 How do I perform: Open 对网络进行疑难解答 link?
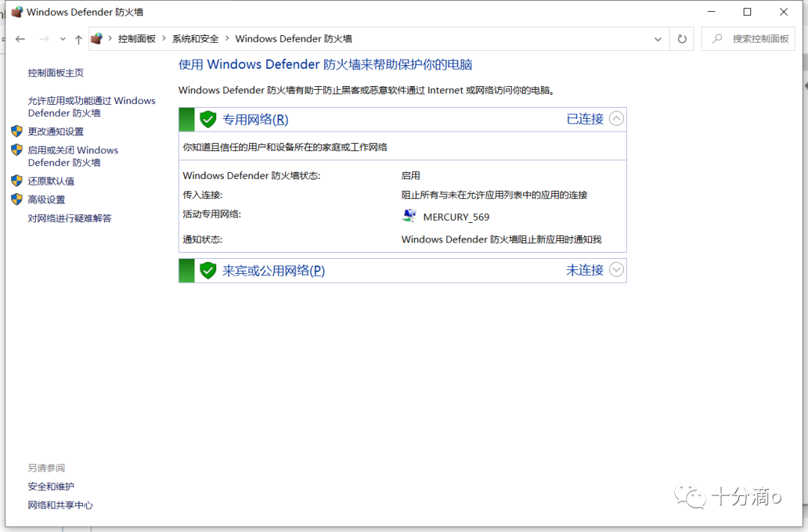(70, 218)
